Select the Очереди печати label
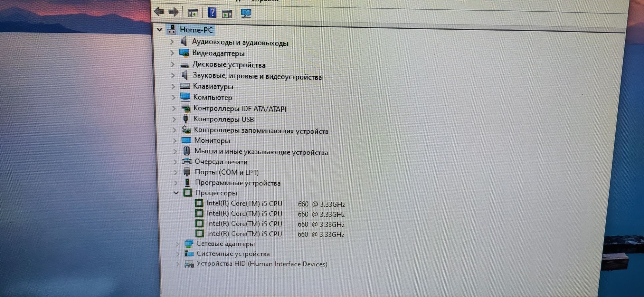Image resolution: width=644 pixels, height=297 pixels. (221, 162)
